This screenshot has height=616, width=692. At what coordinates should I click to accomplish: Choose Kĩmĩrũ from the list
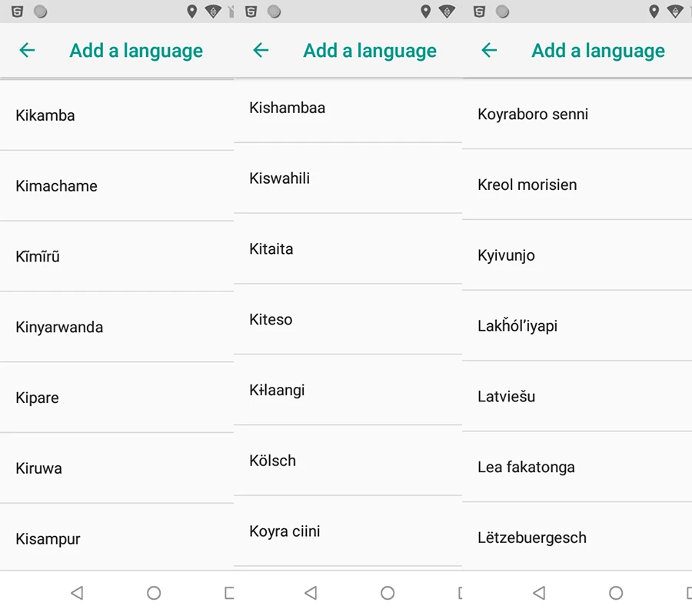pos(117,256)
